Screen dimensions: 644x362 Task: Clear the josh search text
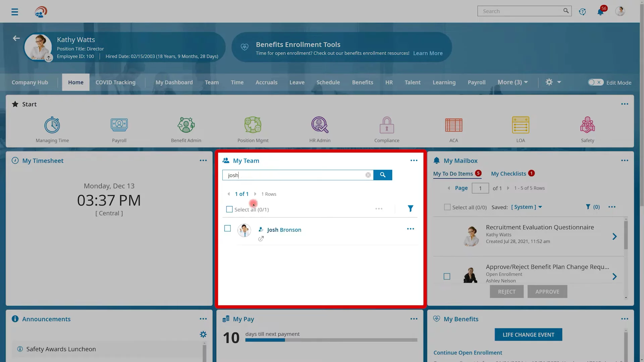(x=368, y=175)
